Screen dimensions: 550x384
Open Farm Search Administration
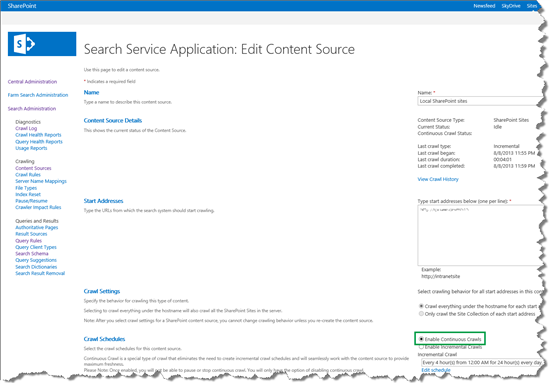pyautogui.click(x=38, y=95)
